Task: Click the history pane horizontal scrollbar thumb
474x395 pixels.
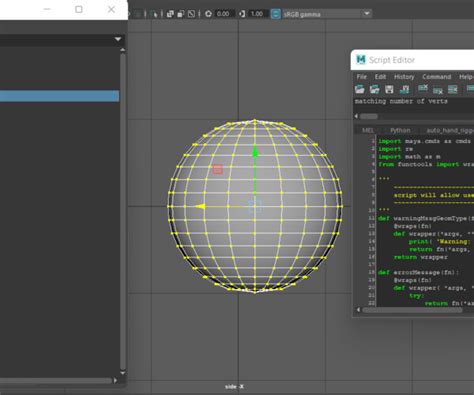Action: [369, 116]
